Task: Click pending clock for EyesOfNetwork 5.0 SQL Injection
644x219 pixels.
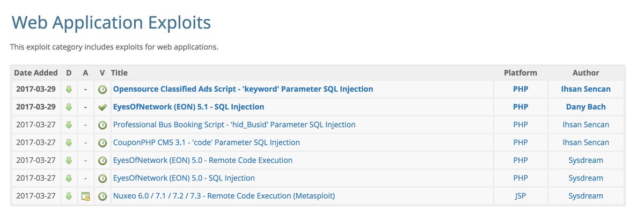Action: tap(102, 178)
